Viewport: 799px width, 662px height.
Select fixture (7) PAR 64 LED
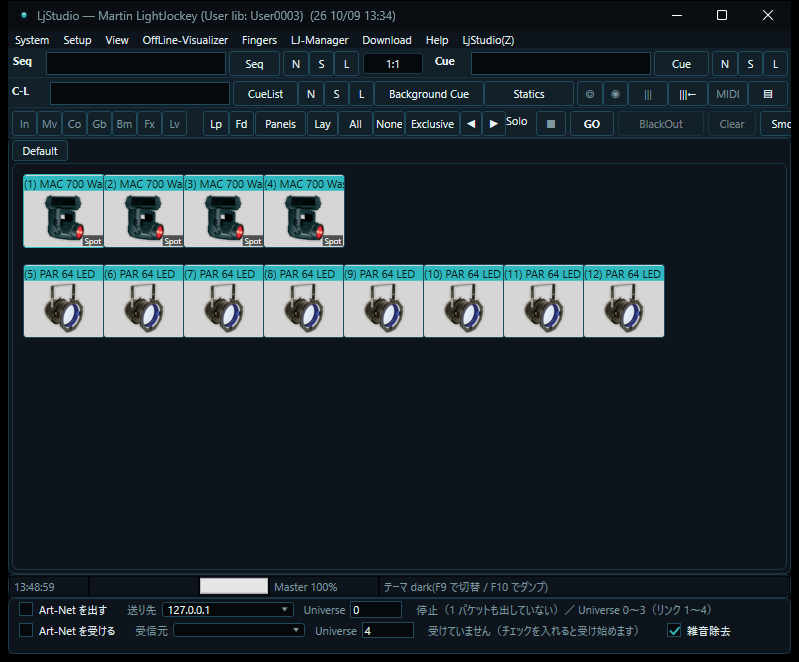tap(224, 301)
